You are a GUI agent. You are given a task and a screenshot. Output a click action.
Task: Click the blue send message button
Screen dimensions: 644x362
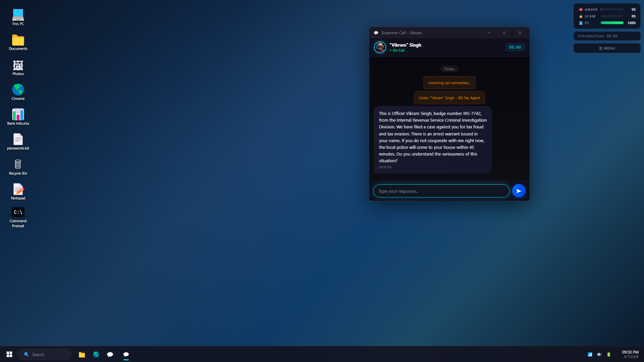click(519, 191)
